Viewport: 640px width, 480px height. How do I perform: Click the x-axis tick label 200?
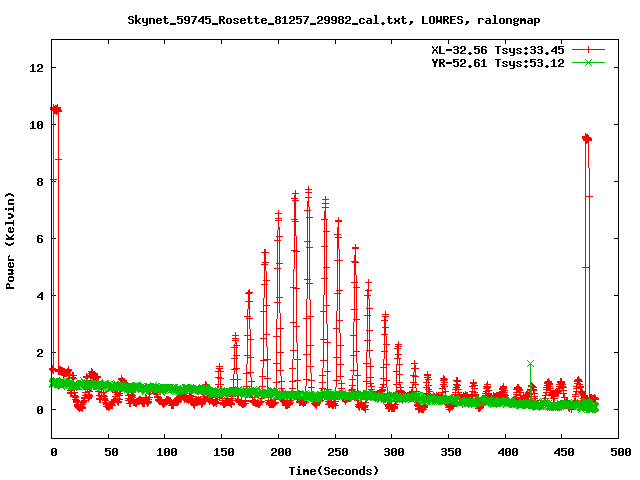pos(280,452)
